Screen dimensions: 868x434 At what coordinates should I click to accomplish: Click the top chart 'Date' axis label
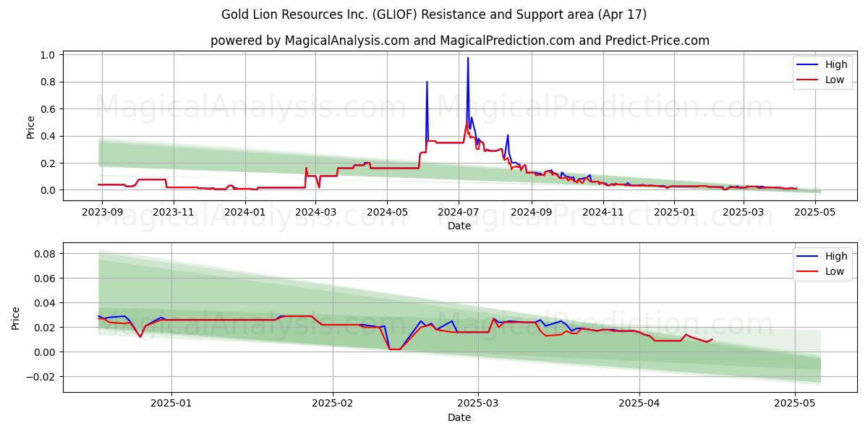coord(459,226)
